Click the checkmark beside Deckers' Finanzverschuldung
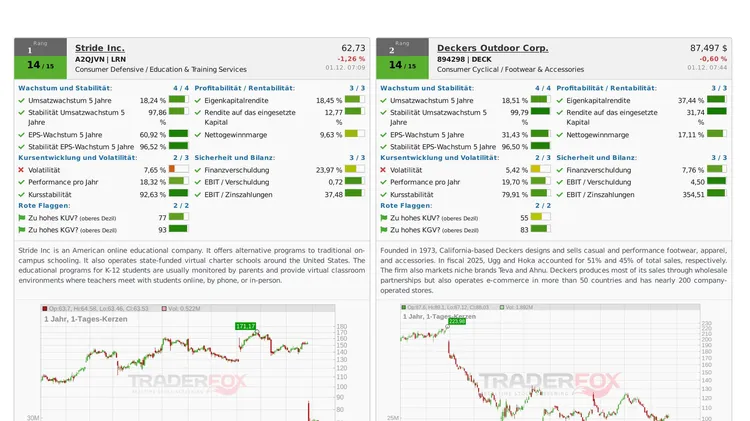The height and width of the screenshot is (421, 750). [560, 170]
